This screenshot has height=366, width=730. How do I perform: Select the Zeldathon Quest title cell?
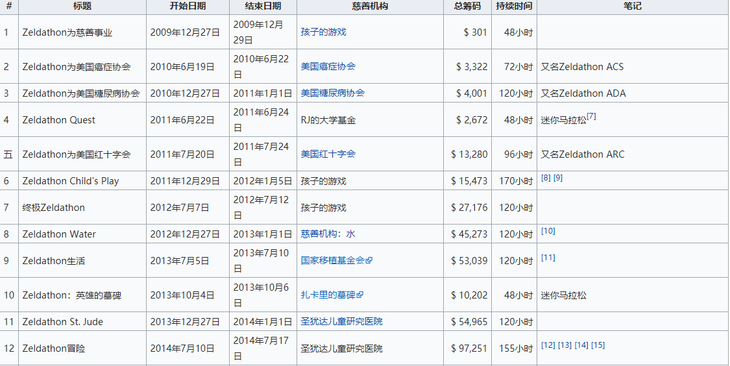point(82,120)
